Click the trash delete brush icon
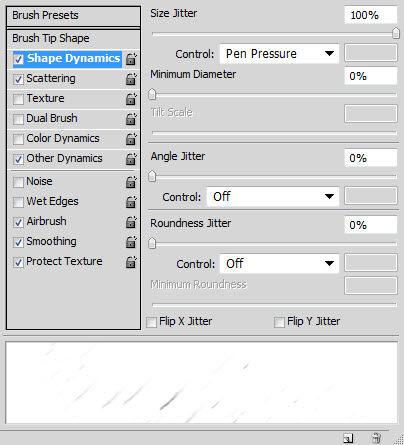This screenshot has height=445, width=404. (x=376, y=438)
